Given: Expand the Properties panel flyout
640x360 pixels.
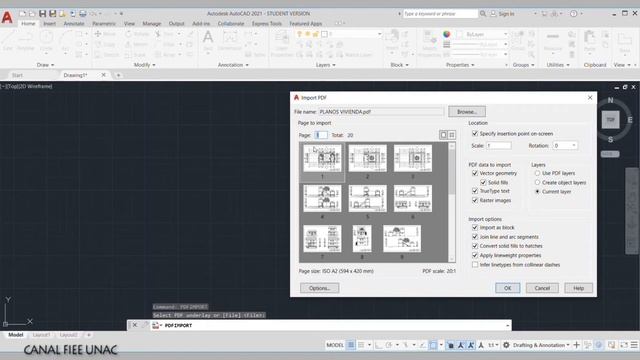Looking at the screenshot, I should [460, 65].
